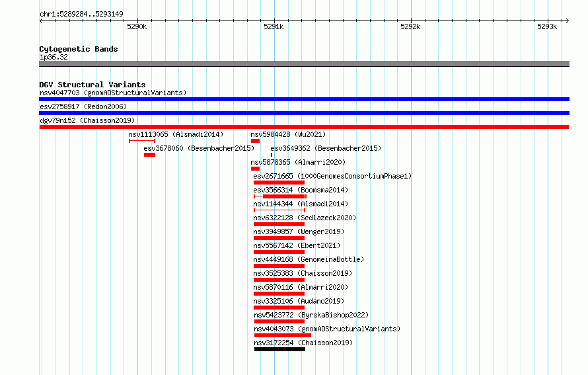Click the blue bar for nsv4047703
Image resolution: width=588 pixels, height=375 pixels.
[x=304, y=99]
